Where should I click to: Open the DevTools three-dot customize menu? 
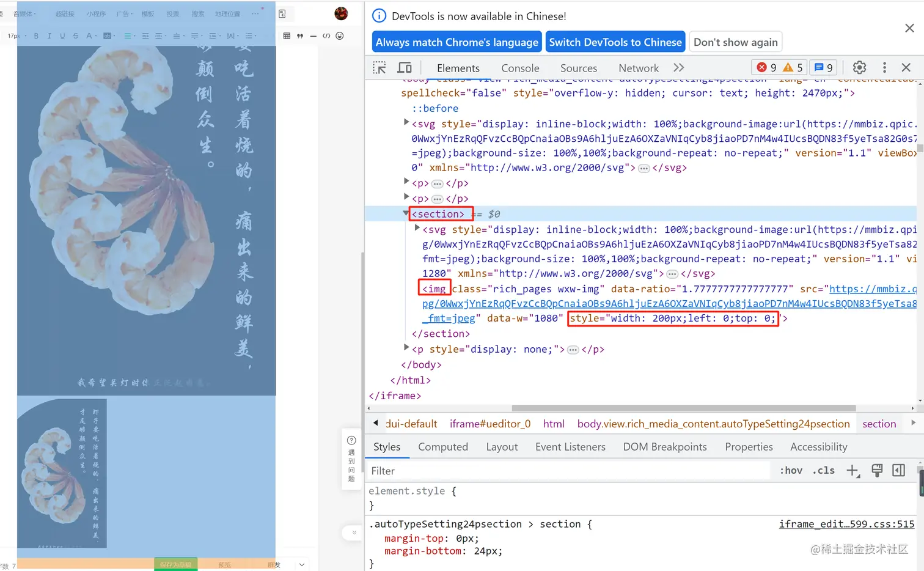point(884,67)
